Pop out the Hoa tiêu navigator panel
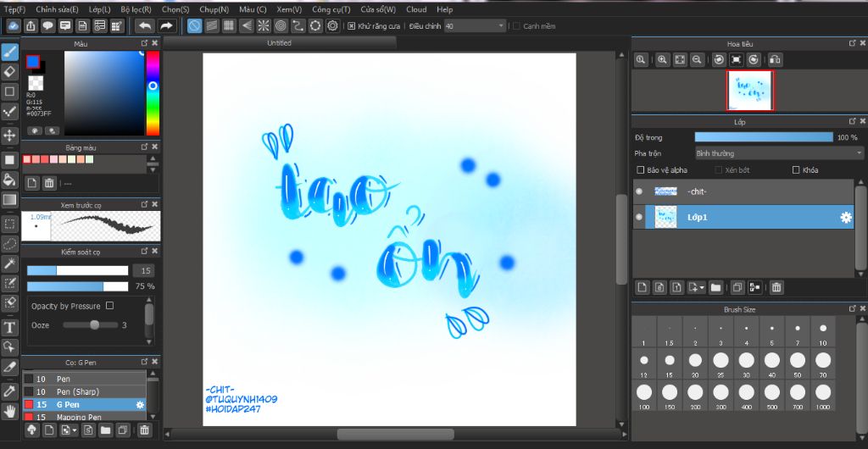Viewport: 868px width, 449px height. tap(852, 43)
